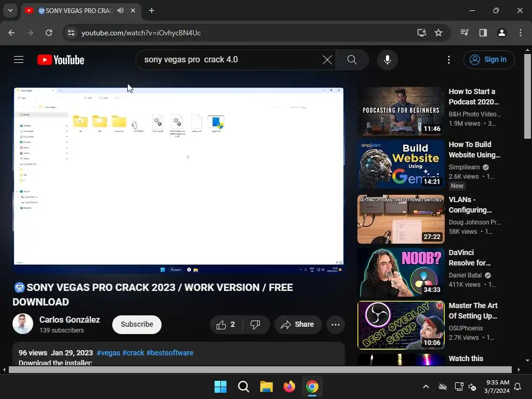Viewport: 532px width, 399px height.
Task: Open Windows taskbar search
Action: click(x=244, y=387)
